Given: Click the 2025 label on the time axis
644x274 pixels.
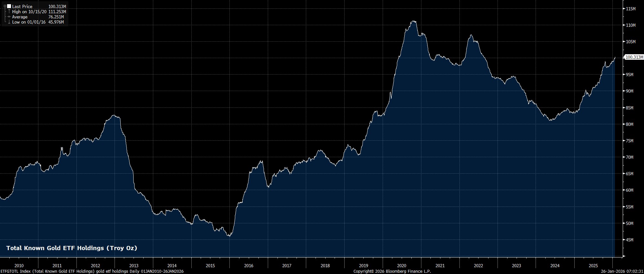Looking at the screenshot, I should coord(593,266).
